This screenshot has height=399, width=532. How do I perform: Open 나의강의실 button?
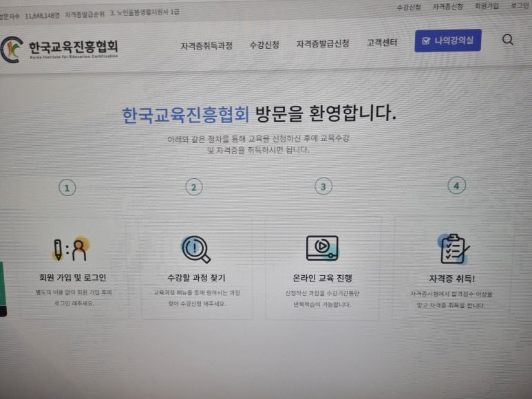point(448,41)
